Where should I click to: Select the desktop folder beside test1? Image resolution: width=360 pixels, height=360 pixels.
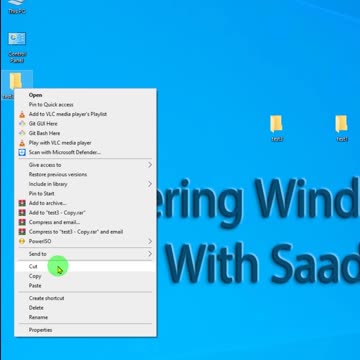pos(276,128)
